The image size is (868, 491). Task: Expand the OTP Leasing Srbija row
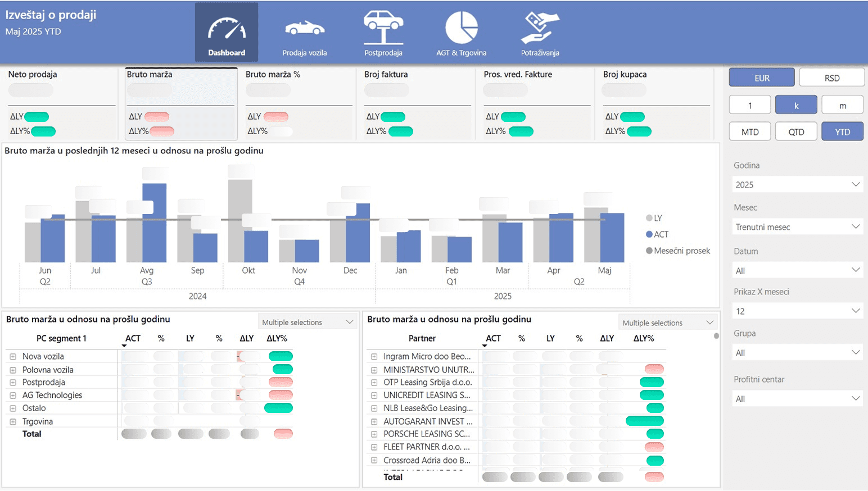click(374, 382)
